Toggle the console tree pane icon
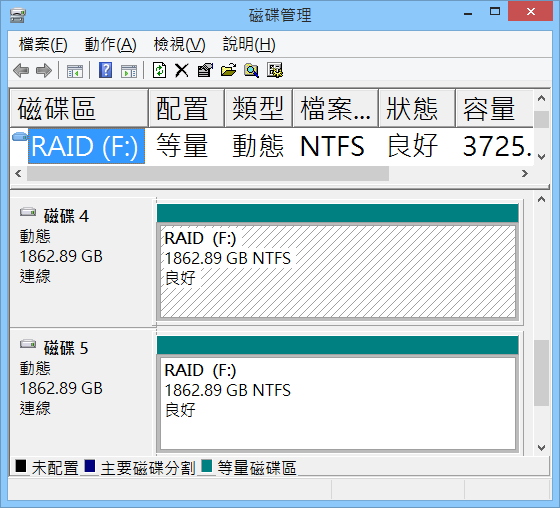 tap(75, 71)
